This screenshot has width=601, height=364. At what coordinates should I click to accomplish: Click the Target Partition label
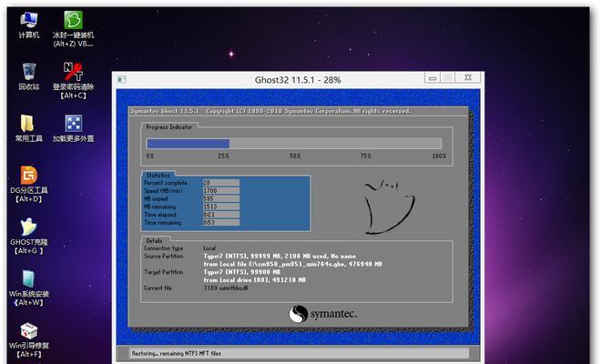pos(163,272)
